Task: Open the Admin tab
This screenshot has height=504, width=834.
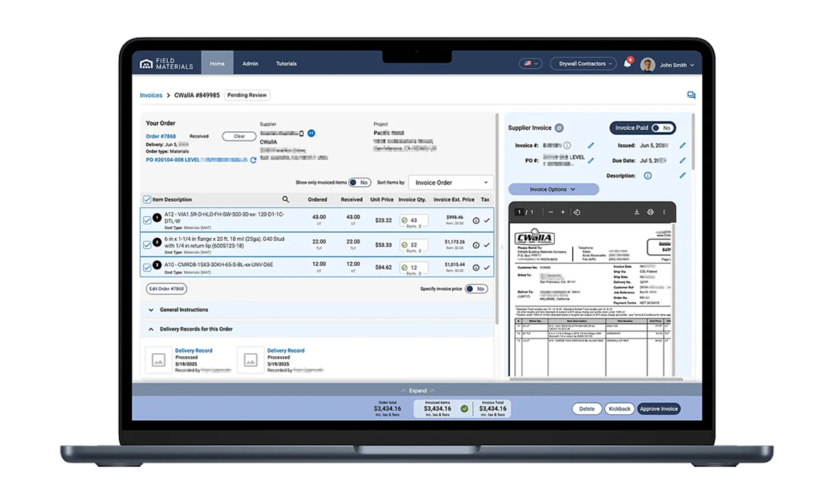Action: pyautogui.click(x=250, y=64)
